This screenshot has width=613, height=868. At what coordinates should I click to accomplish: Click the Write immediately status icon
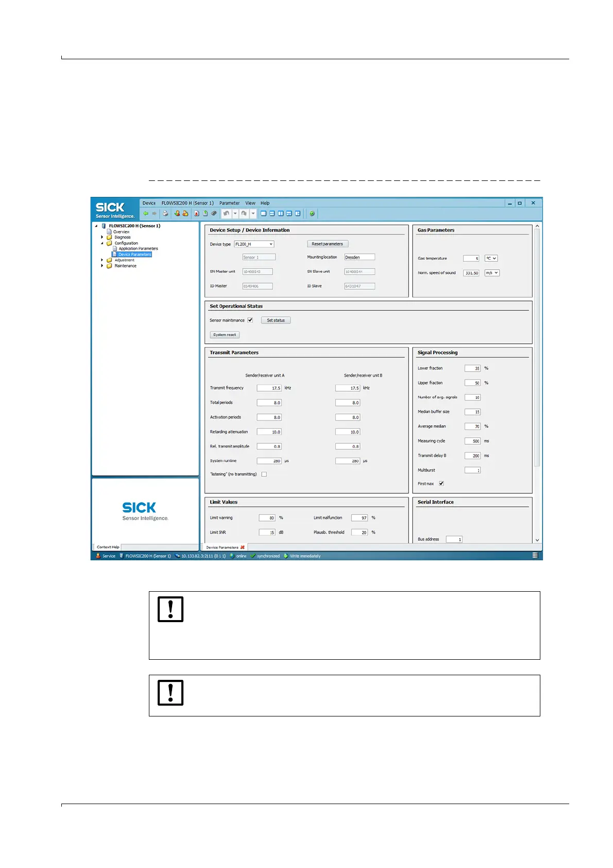(x=286, y=556)
